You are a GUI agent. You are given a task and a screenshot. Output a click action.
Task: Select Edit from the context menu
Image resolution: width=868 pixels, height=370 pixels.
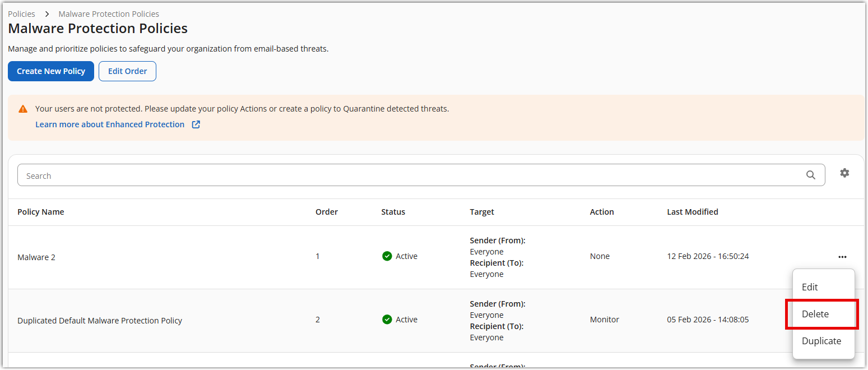click(810, 287)
